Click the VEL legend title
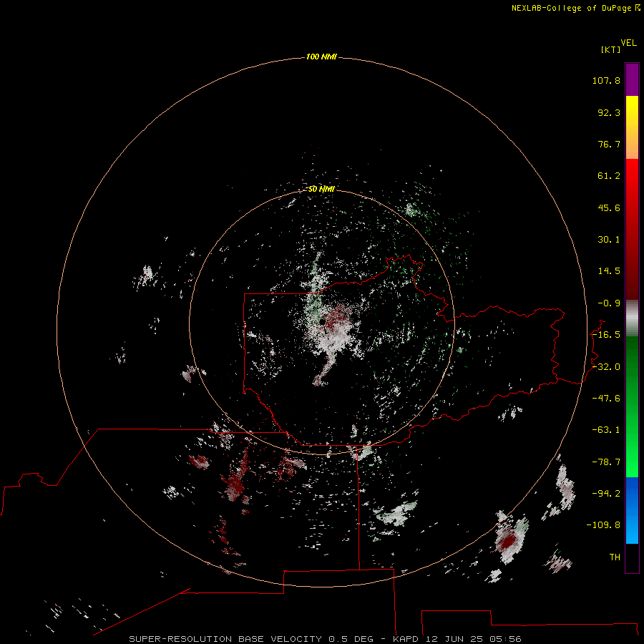 point(628,43)
